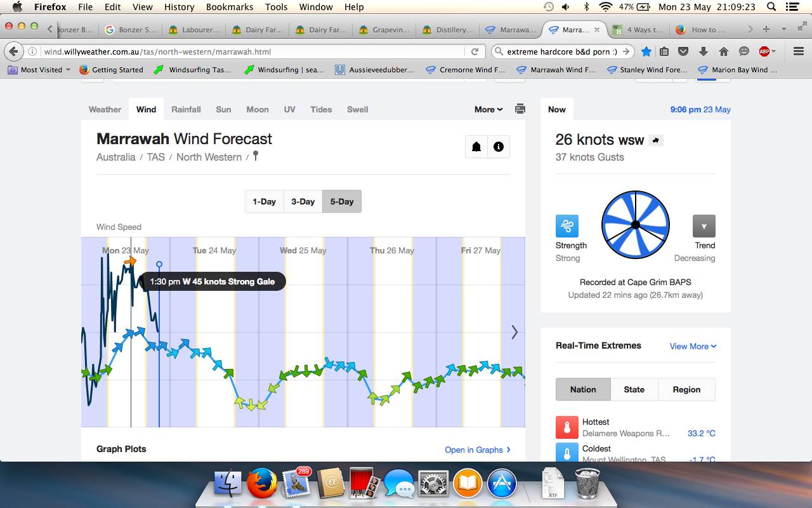Screen dimensions: 812x508
Task: Switch to the Rainfall tab
Action: 186,109
